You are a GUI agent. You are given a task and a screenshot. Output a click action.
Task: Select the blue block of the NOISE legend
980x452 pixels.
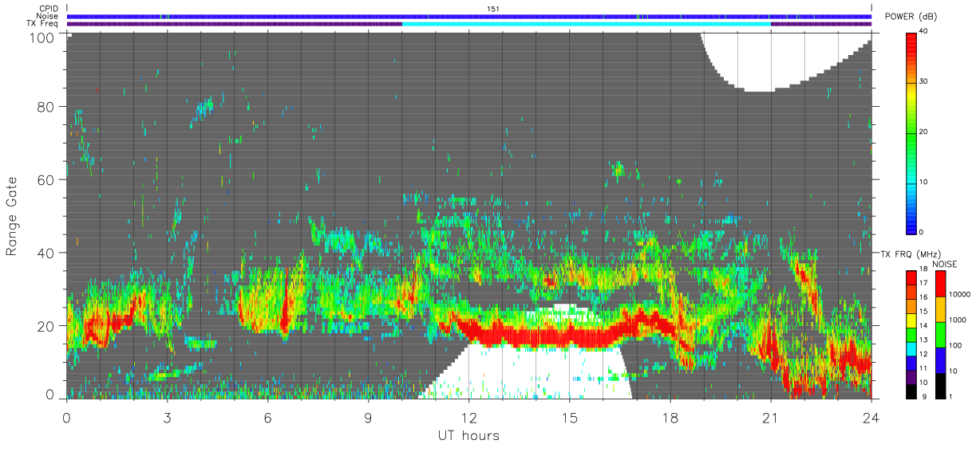[941, 360]
